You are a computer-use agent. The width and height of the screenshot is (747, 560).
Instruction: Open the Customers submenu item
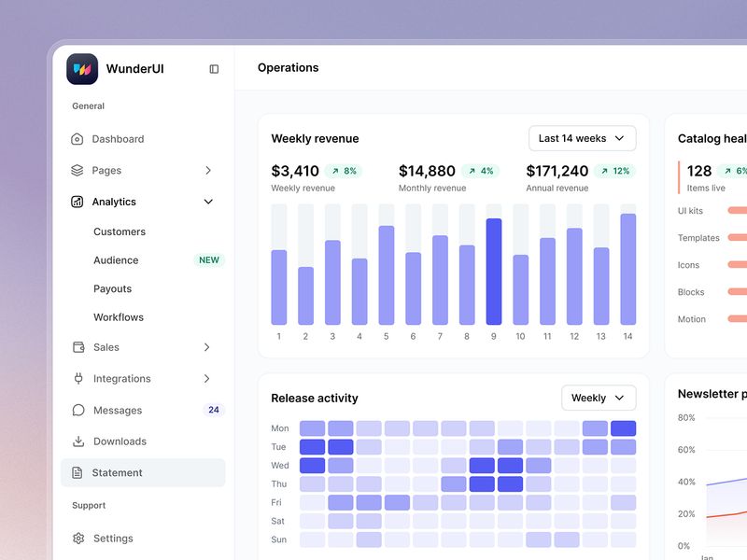pos(120,231)
